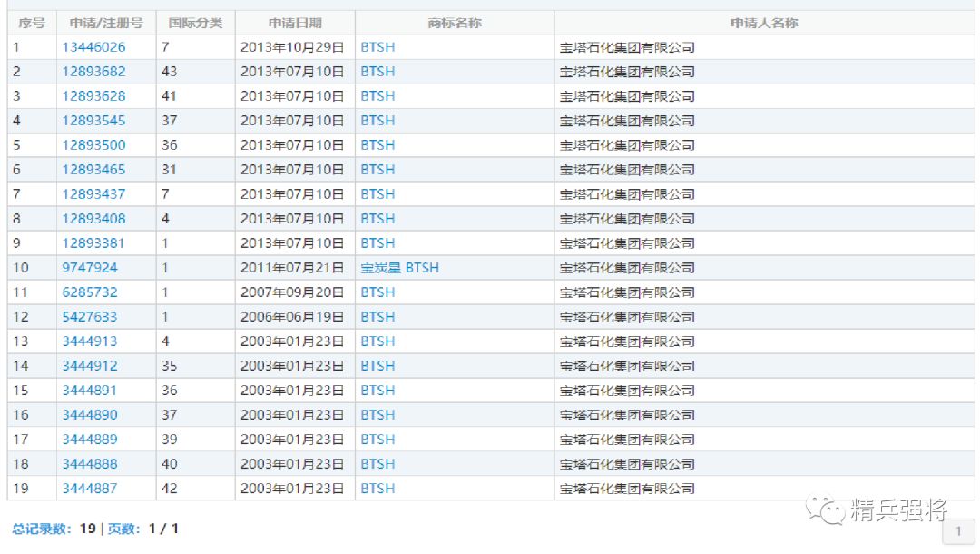The width and height of the screenshot is (980, 554).
Task: Open registration number 3444890 link
Action: [89, 414]
